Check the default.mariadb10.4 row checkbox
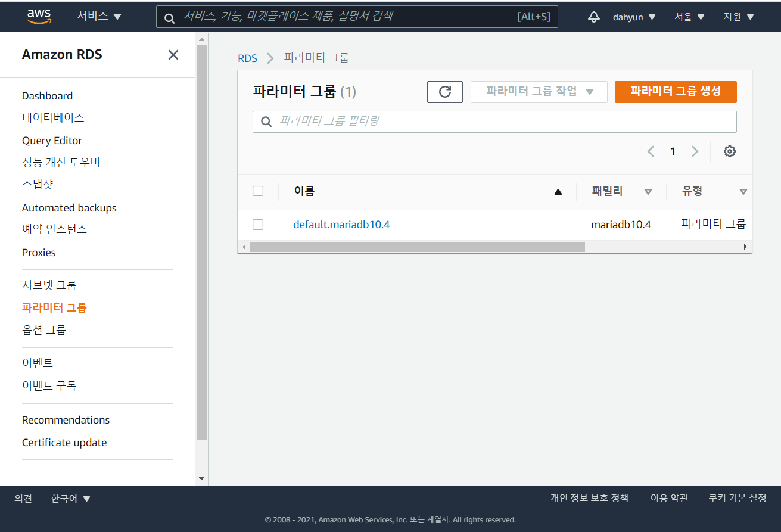This screenshot has height=532, width=781. 258,225
